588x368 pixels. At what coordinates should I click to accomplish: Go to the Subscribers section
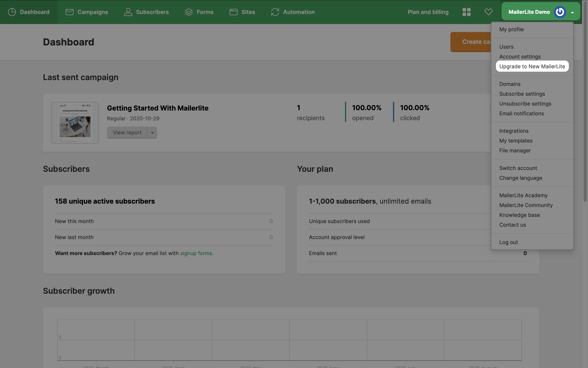pos(146,12)
